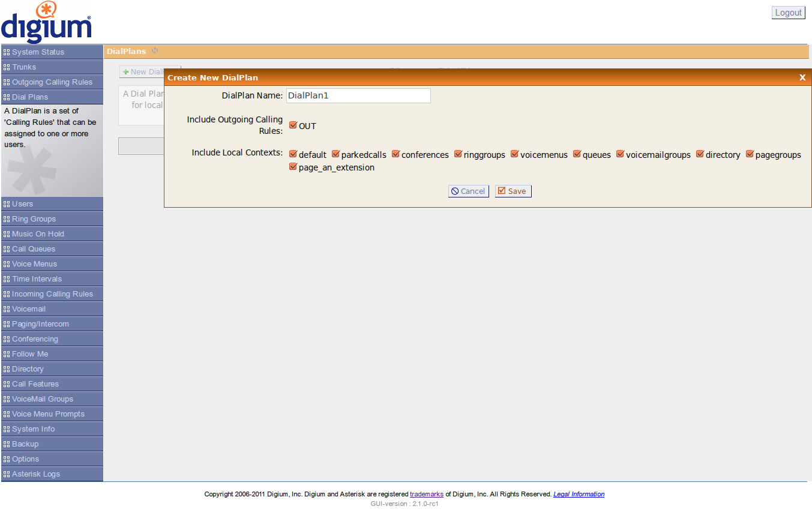Open the Trunks section
812x515 pixels.
coord(52,67)
